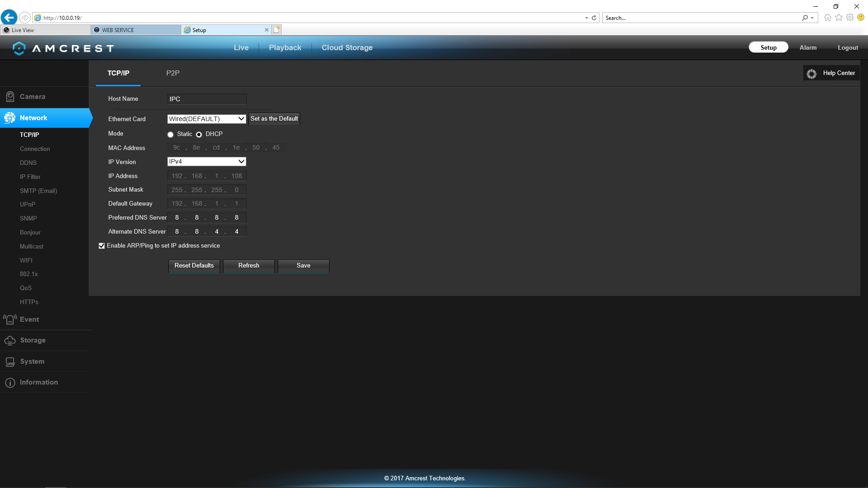Screen dimensions: 868x488
Task: Open the Information circle icon
Action: (10, 383)
